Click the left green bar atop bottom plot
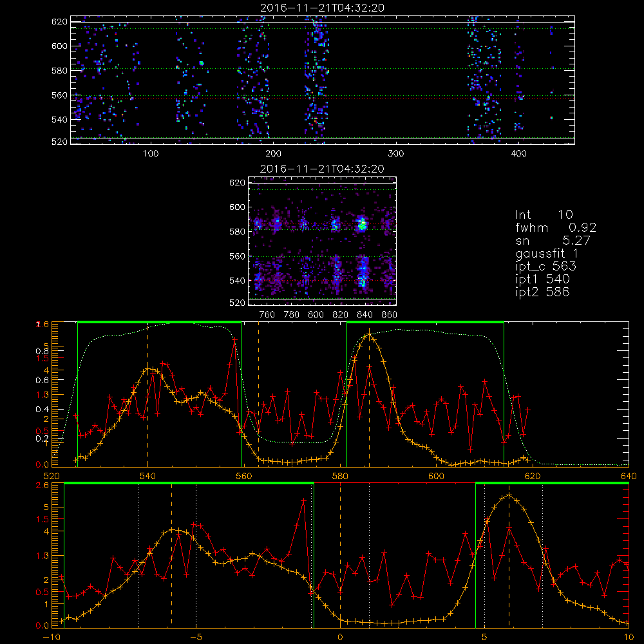 (189, 484)
